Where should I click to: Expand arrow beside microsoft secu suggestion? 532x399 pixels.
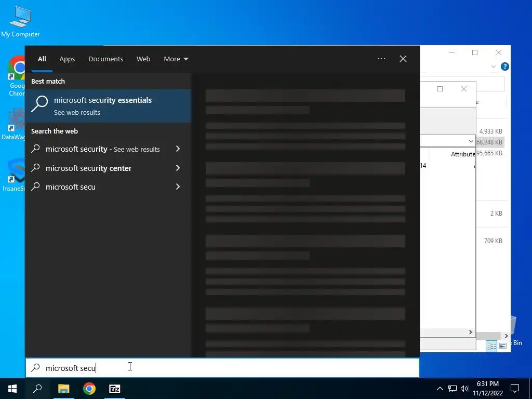pyautogui.click(x=178, y=187)
